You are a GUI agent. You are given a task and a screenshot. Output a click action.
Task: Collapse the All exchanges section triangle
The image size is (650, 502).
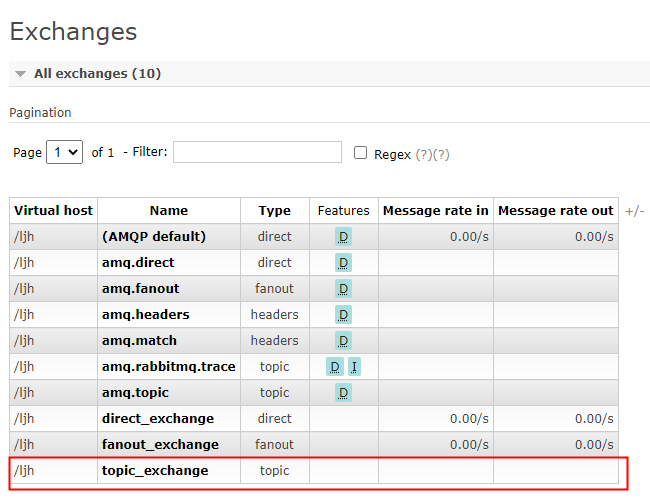click(20, 74)
